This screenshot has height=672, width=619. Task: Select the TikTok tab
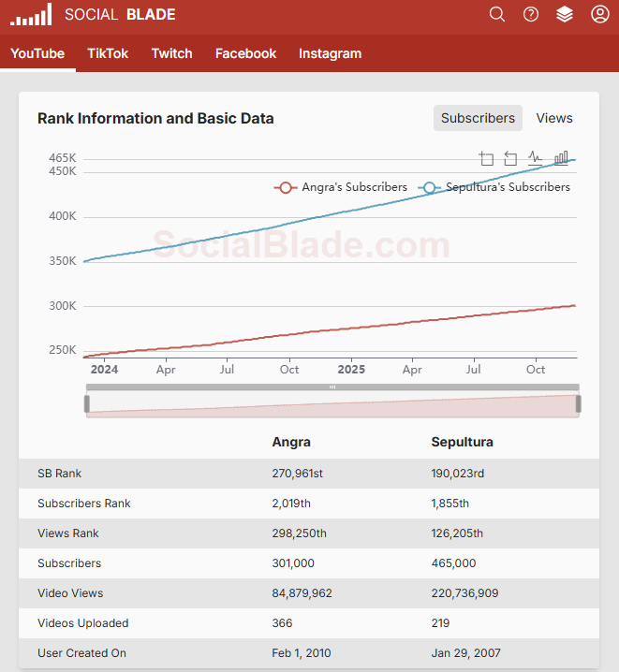(108, 53)
